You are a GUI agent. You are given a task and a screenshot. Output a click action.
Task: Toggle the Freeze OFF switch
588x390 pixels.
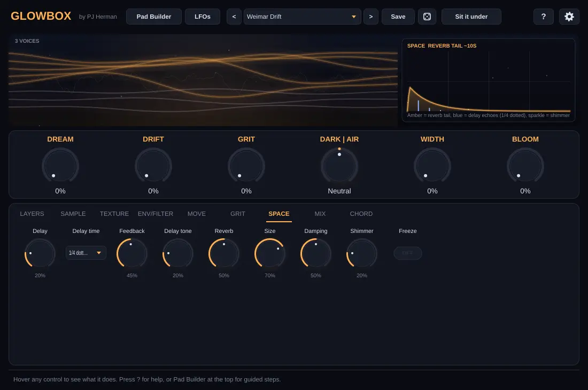coord(408,253)
